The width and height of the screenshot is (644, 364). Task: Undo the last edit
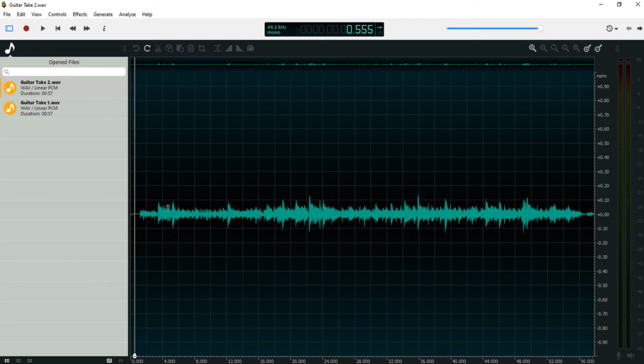[x=136, y=48]
